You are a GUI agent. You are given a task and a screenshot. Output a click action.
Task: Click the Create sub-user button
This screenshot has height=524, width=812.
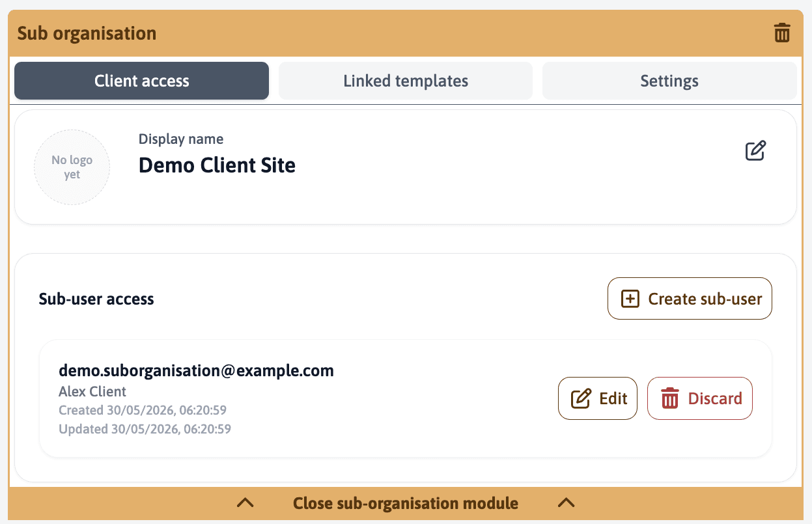(690, 299)
